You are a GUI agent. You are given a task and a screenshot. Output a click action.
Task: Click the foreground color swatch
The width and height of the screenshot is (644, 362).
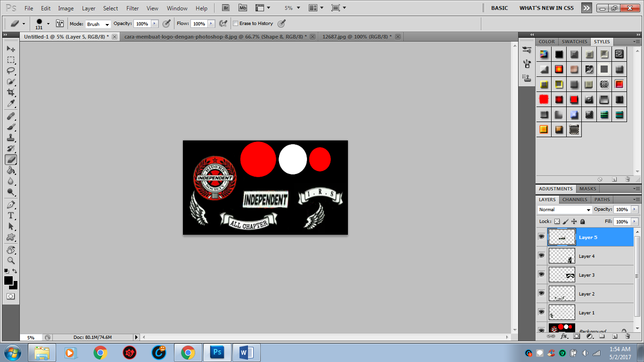[8, 280]
